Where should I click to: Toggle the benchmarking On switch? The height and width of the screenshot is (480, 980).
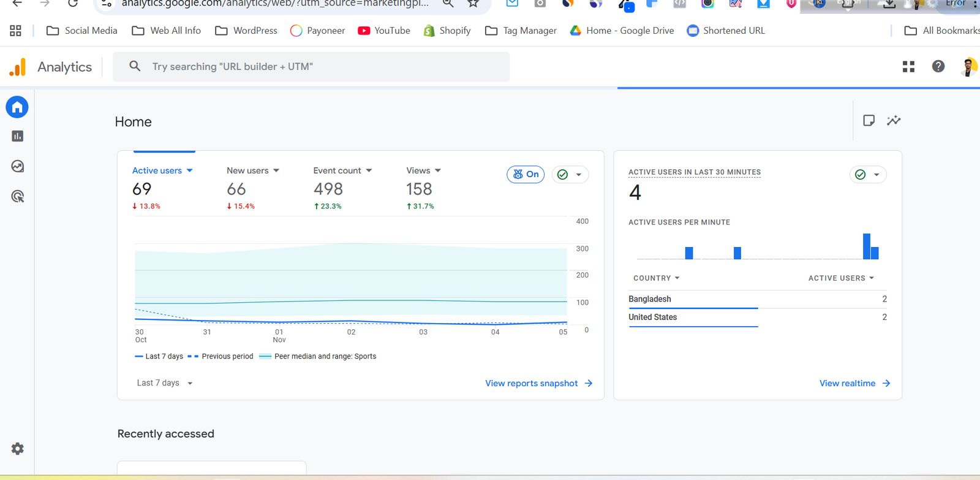[x=526, y=174]
